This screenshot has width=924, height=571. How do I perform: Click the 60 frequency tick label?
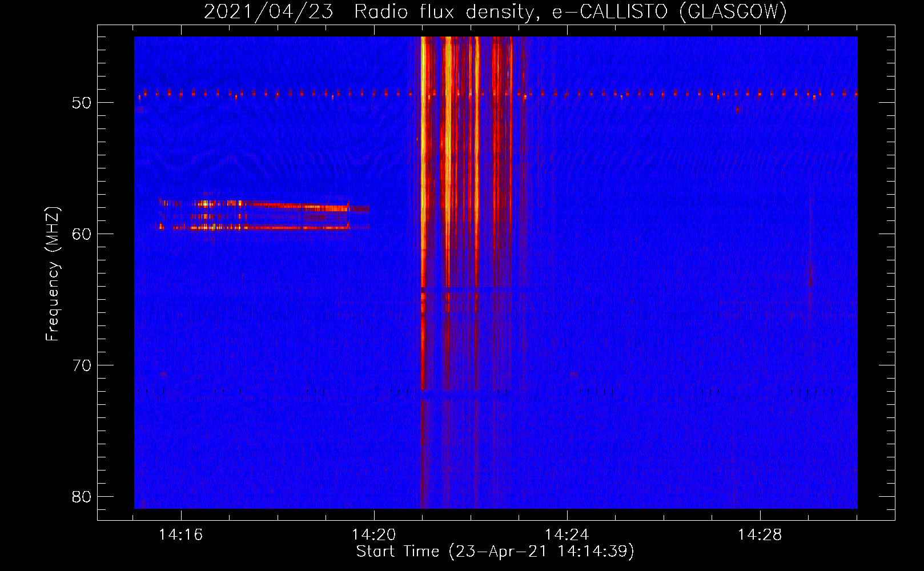tap(82, 234)
